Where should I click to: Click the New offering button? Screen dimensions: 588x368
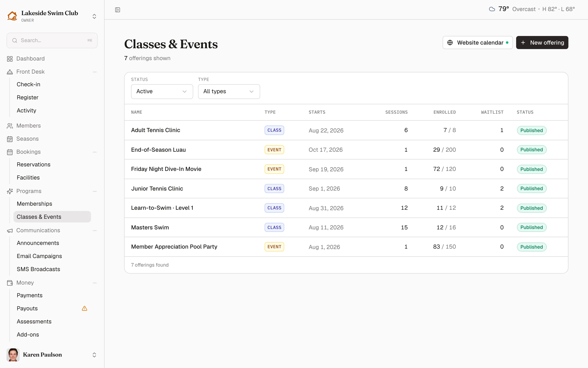pos(542,43)
